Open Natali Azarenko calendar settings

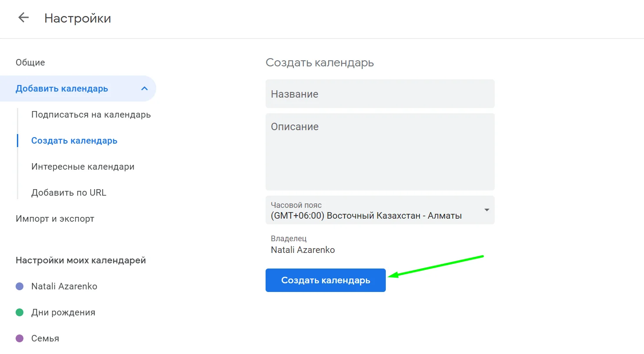tap(64, 286)
